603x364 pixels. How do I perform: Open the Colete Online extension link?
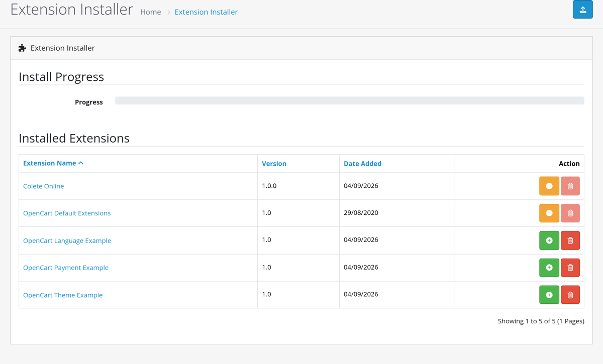tap(44, 186)
